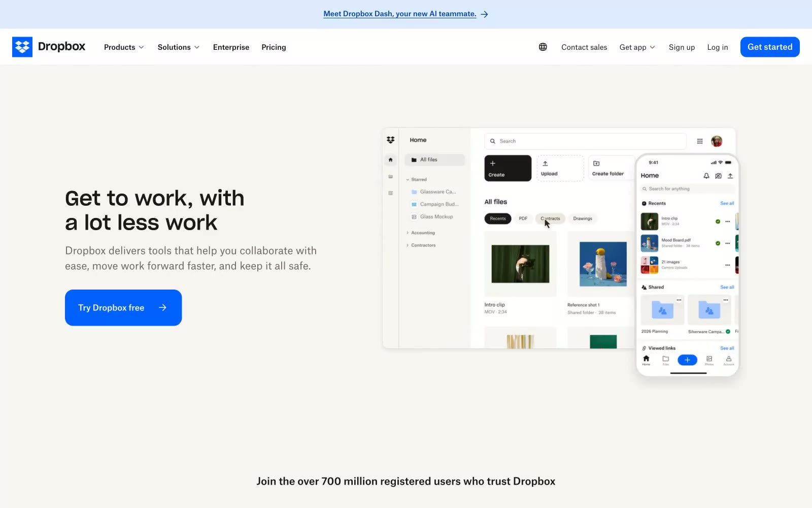The image size is (812, 508).
Task: Click the Try Dropbox free button
Action: [123, 307]
